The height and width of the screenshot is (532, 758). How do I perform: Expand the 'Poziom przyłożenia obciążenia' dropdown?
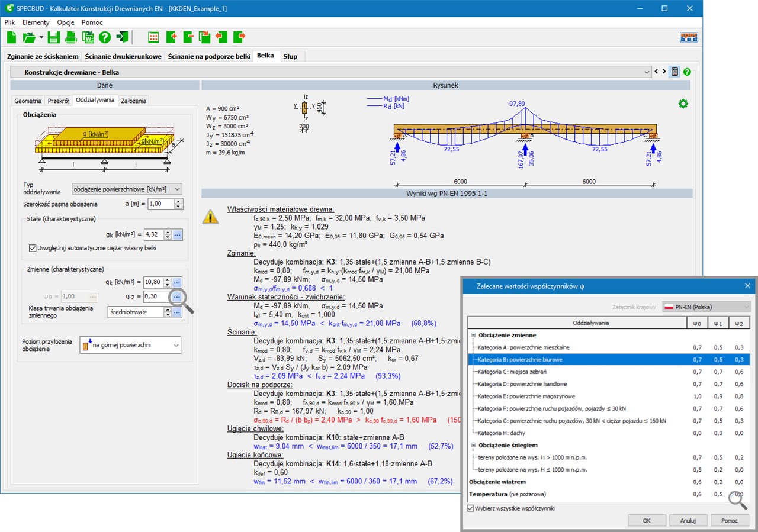(130, 345)
